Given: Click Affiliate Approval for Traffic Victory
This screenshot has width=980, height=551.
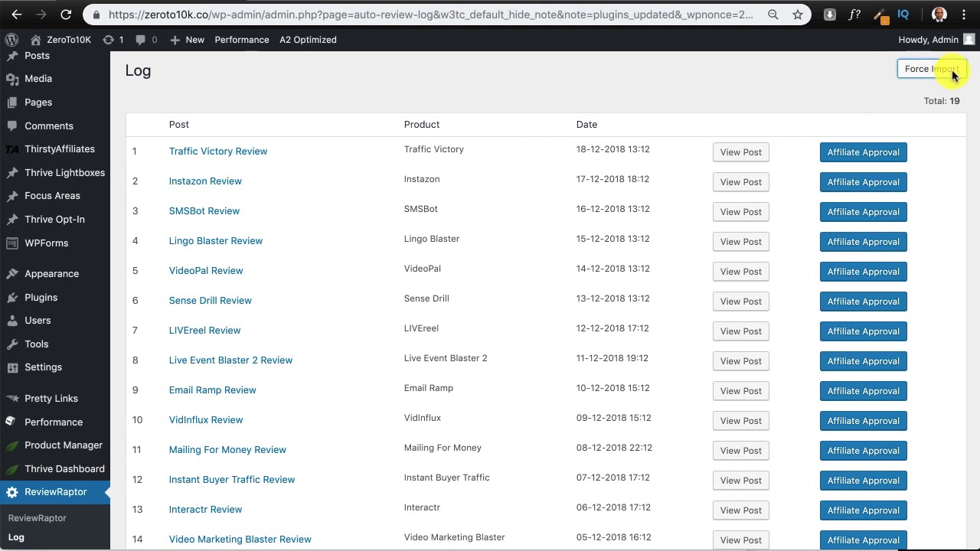Looking at the screenshot, I should coord(864,152).
